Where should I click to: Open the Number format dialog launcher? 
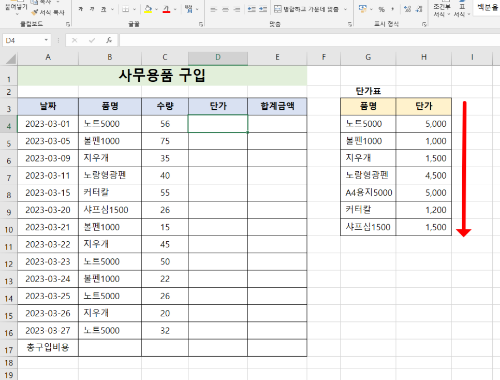(x=424, y=24)
